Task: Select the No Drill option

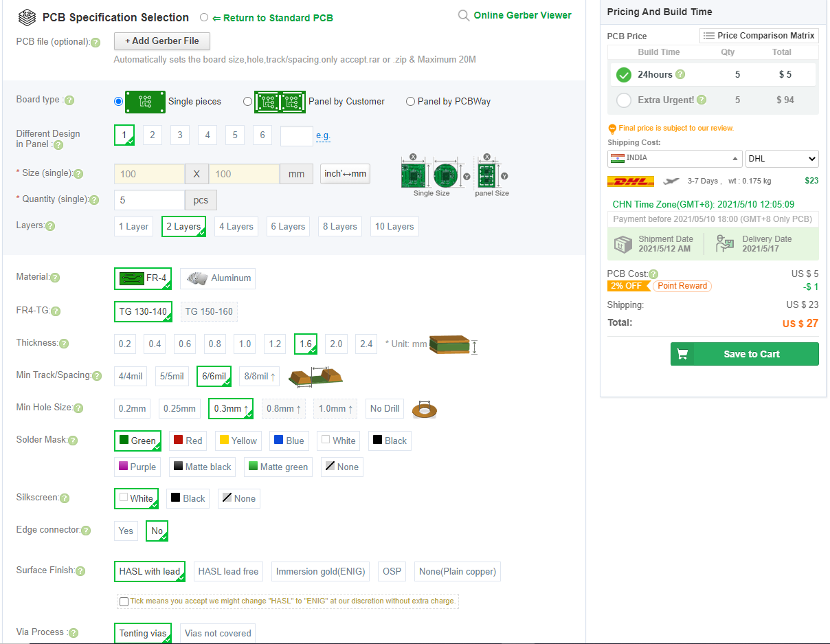Action: pos(385,408)
